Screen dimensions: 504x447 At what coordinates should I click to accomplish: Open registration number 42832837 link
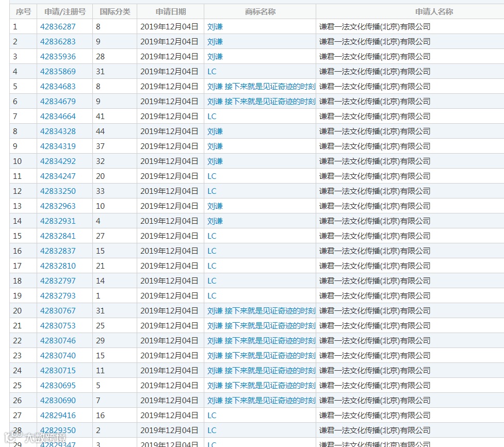tap(58, 251)
